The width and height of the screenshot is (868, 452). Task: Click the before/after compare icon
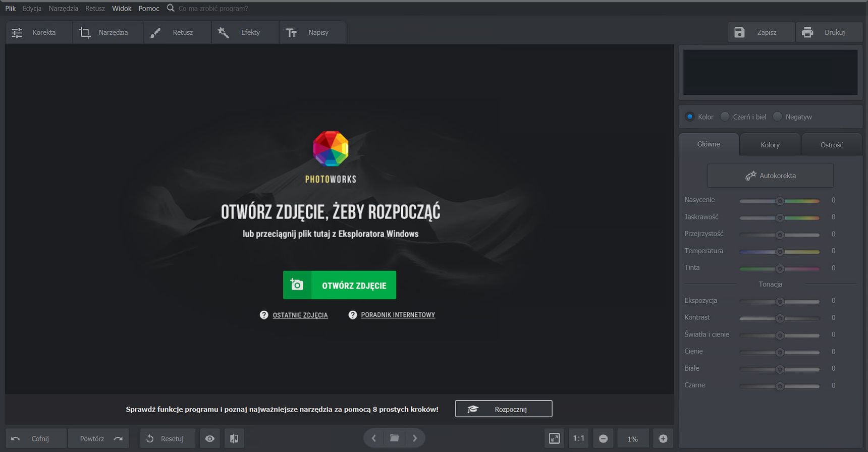point(234,438)
